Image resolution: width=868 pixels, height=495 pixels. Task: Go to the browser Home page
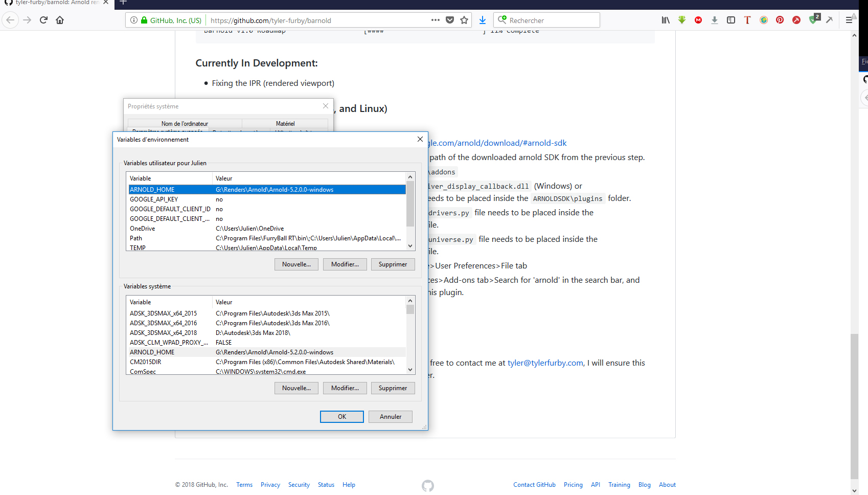60,20
